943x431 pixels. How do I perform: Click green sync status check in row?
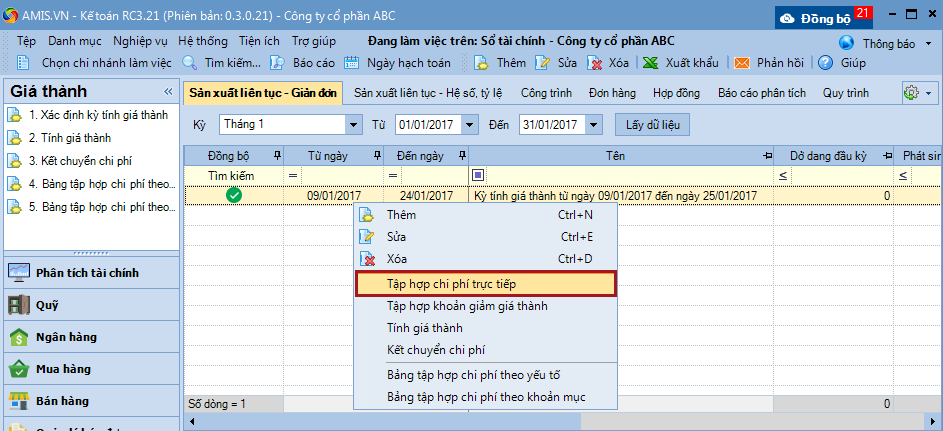pos(233,196)
